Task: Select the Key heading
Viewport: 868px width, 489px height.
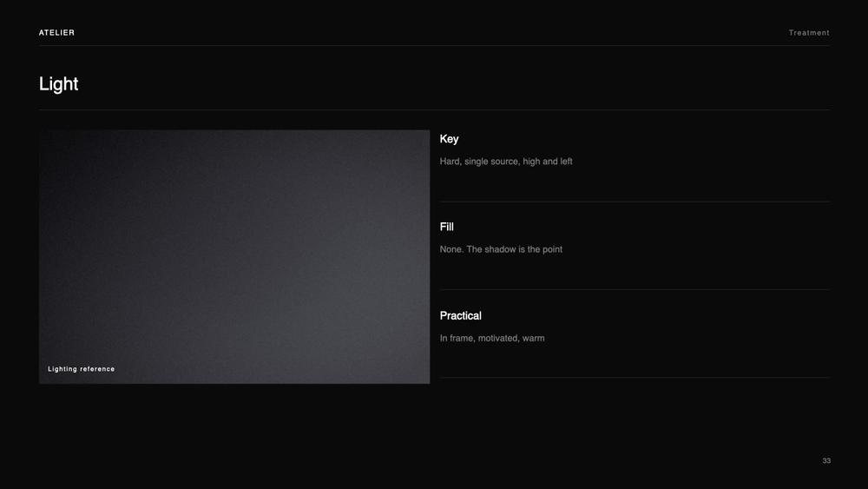Action: coord(449,139)
